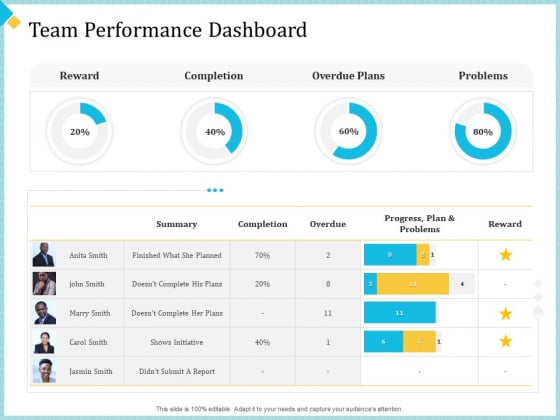Click the Reward table column header
The width and height of the screenshot is (560, 420).
point(505,224)
